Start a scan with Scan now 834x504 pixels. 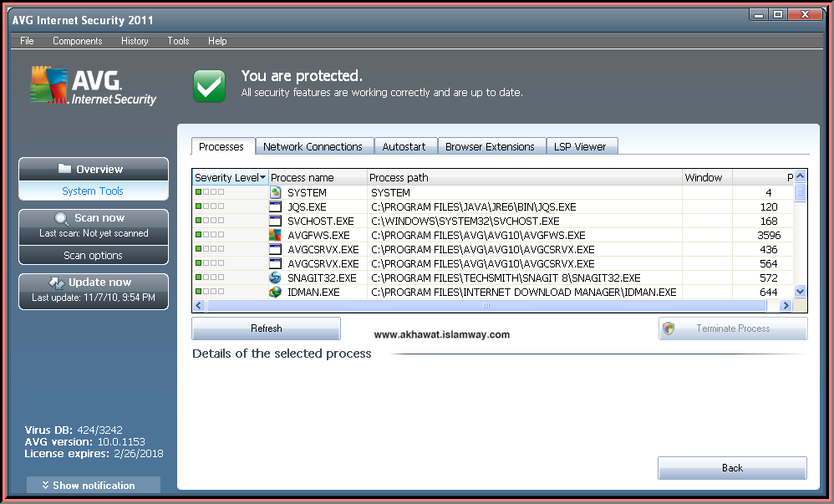(94, 226)
